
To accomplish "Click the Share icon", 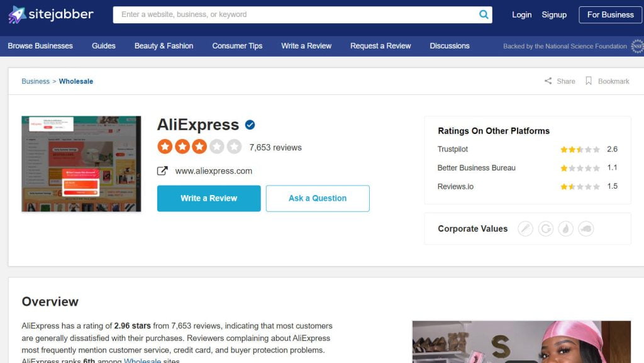I will point(548,81).
